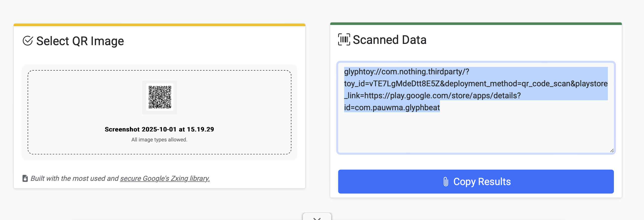This screenshot has width=644, height=220.
Task: Click the Select QR Image heading
Action: pyautogui.click(x=81, y=41)
